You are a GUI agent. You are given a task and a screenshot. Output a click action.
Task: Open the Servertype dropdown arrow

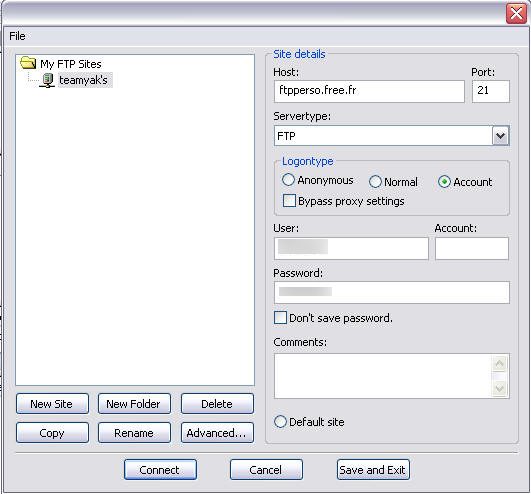pos(500,136)
